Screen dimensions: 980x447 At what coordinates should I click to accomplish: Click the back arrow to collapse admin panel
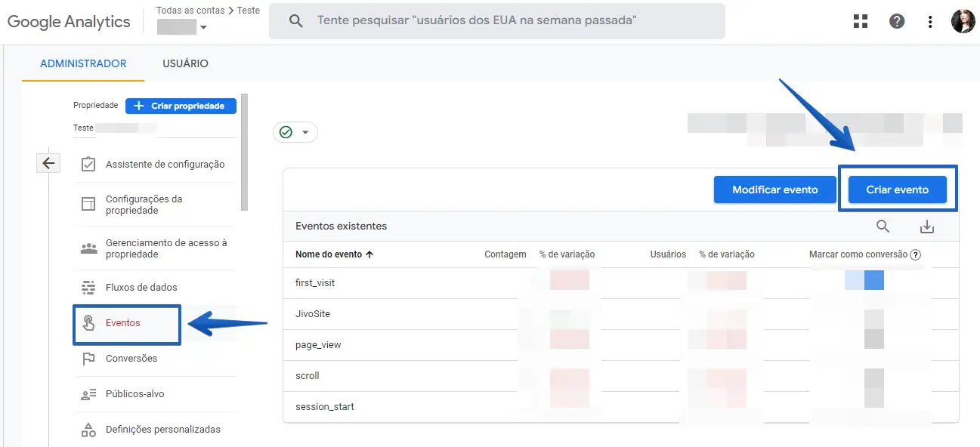pos(48,163)
